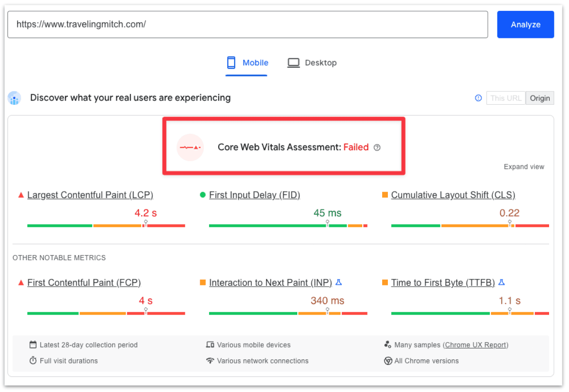Toggle to This URL data
The height and width of the screenshot is (392, 569).
(x=506, y=98)
